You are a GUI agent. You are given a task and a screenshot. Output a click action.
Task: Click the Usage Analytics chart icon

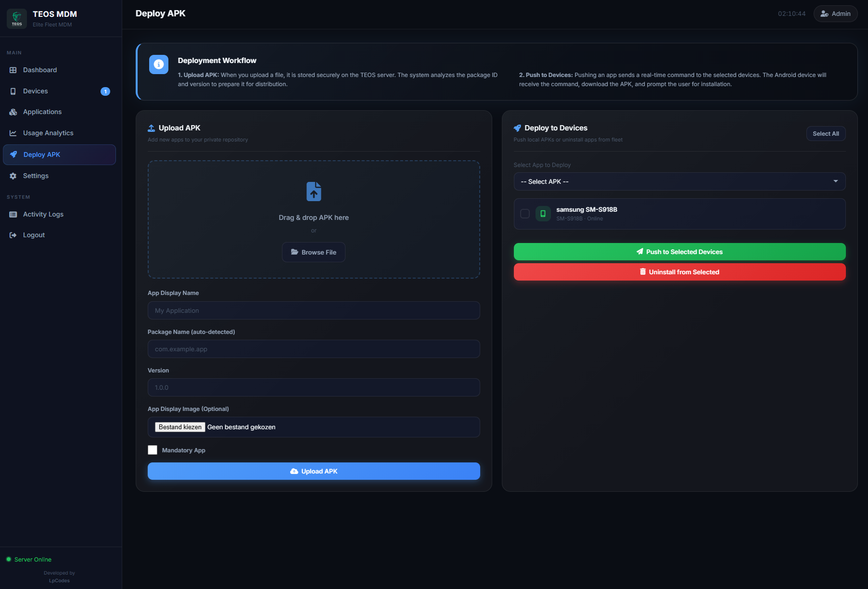13,133
